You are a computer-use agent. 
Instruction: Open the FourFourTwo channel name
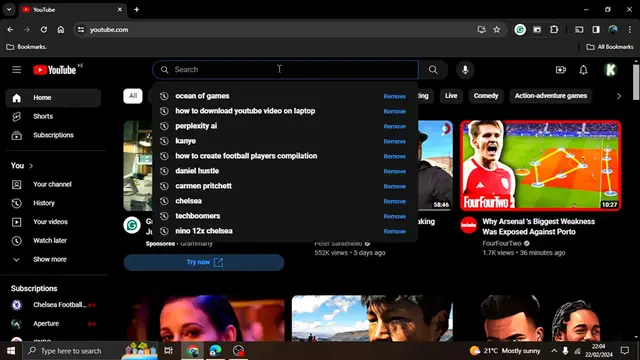pyautogui.click(x=502, y=243)
